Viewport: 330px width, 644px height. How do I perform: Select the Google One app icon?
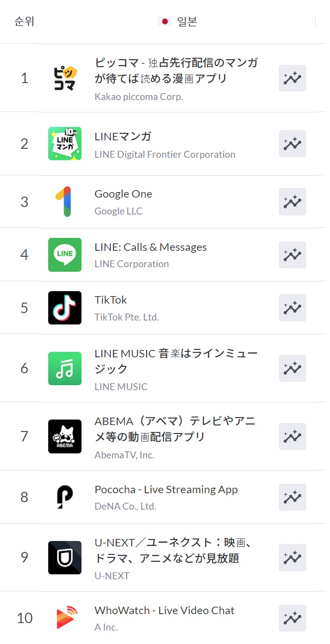click(x=65, y=202)
